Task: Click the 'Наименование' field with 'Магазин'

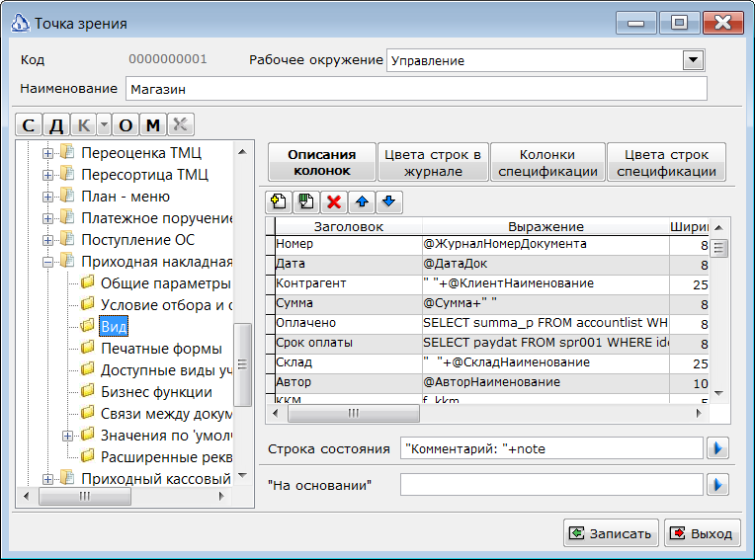Action: [x=416, y=89]
